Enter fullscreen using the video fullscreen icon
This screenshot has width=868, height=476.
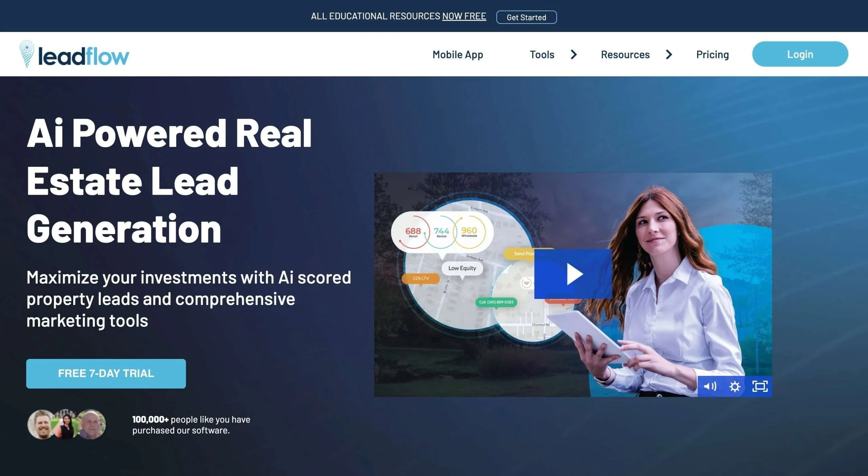coord(760,386)
